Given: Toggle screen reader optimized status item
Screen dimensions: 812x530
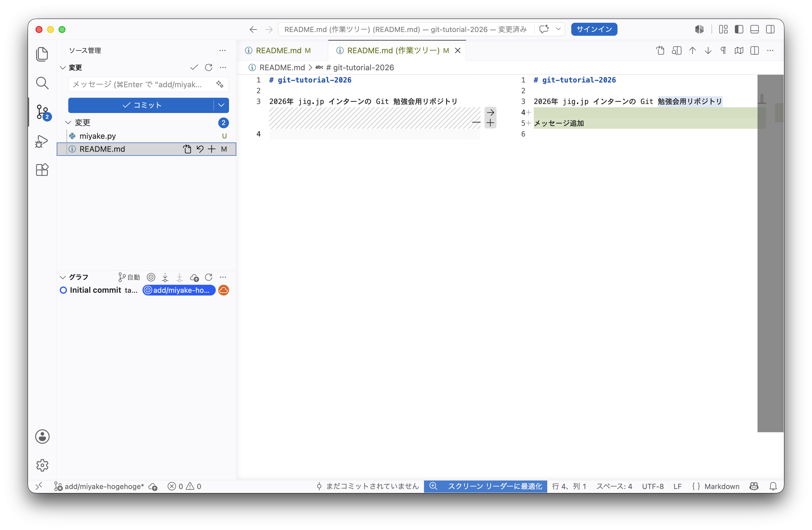Looking at the screenshot, I should point(485,486).
